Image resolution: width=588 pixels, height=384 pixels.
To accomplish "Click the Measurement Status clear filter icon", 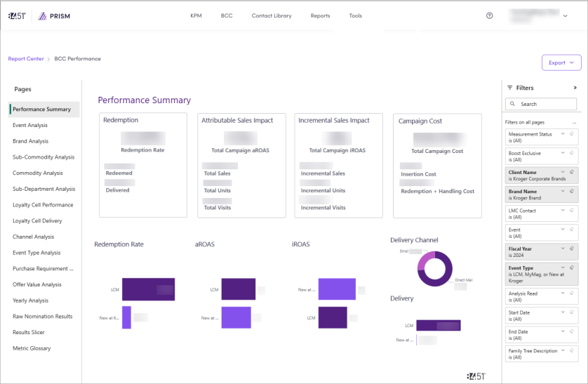I will (x=572, y=133).
